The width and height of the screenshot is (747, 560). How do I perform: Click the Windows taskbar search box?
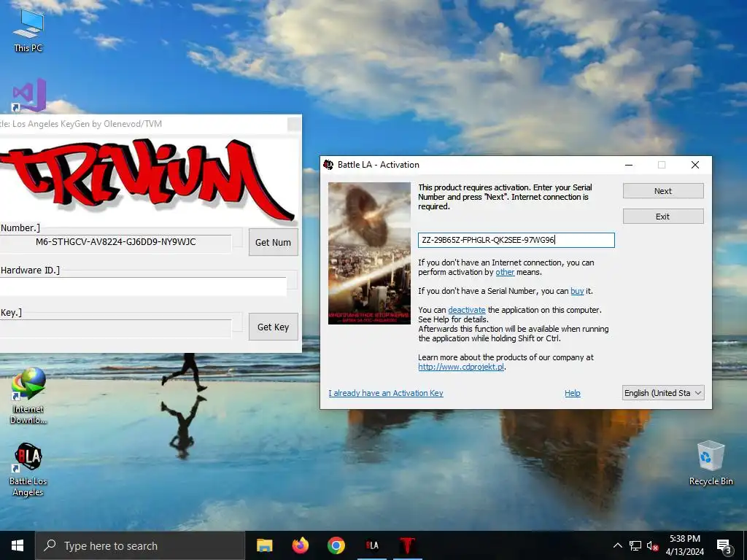point(140,545)
